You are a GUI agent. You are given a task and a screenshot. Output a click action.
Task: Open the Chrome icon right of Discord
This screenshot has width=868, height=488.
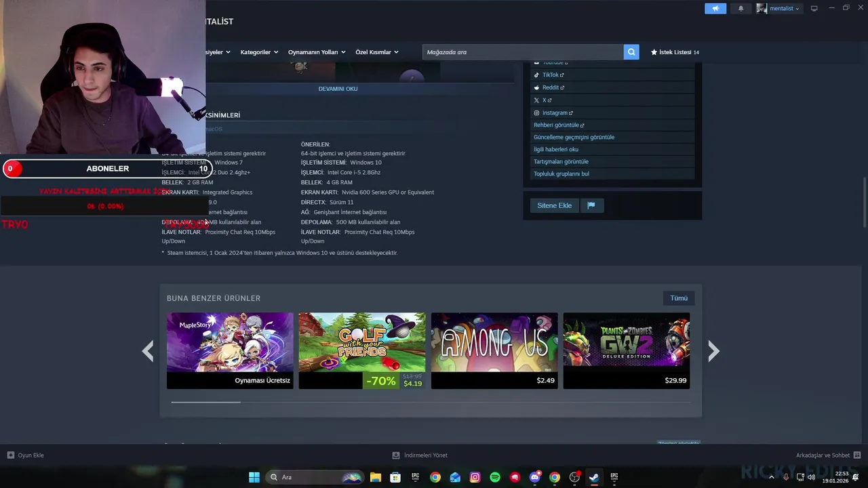click(x=555, y=477)
